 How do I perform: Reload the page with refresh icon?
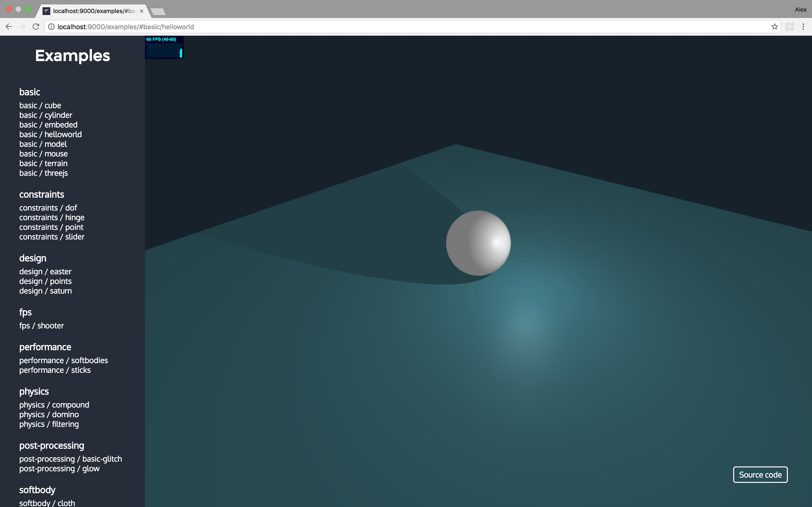pos(36,27)
